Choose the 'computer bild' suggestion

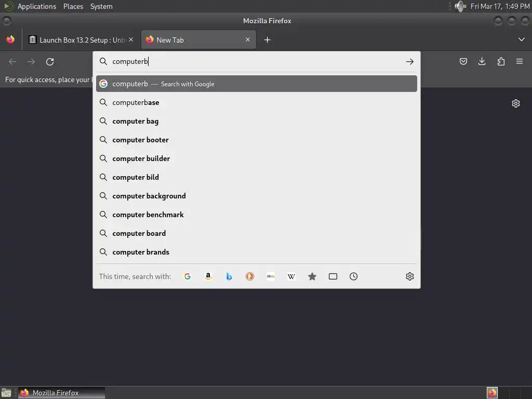pyautogui.click(x=257, y=177)
